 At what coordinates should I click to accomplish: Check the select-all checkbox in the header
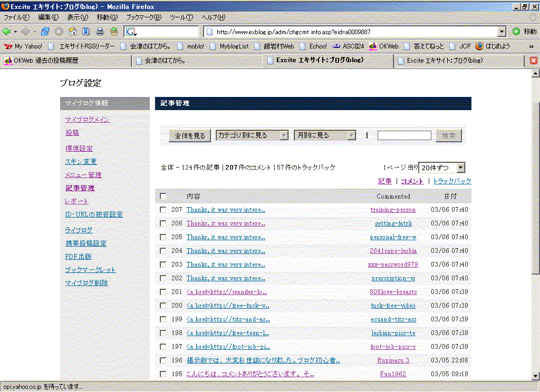pos(163,196)
